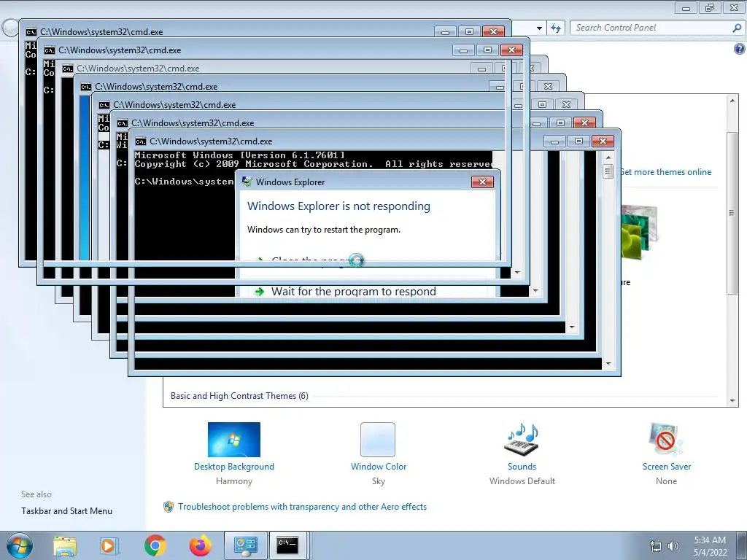
Task: Click the Search Control Panel field
Action: click(x=651, y=28)
